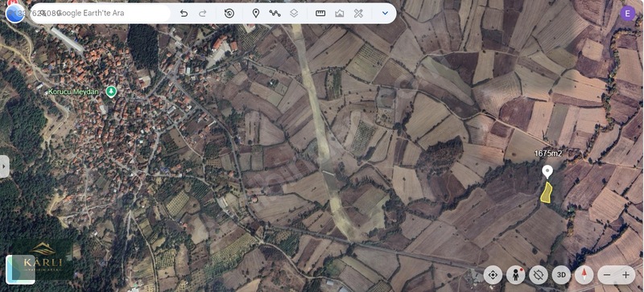Open the Google Earth main menu globe icon

[14, 14]
